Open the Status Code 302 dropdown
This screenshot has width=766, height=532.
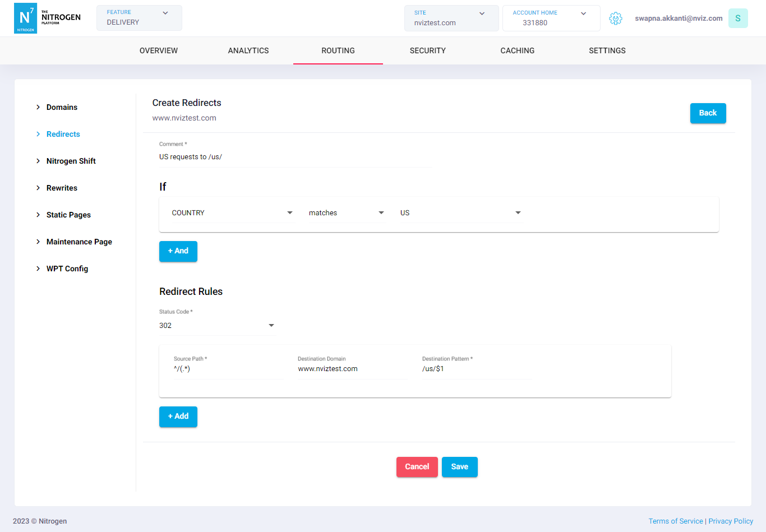218,326
